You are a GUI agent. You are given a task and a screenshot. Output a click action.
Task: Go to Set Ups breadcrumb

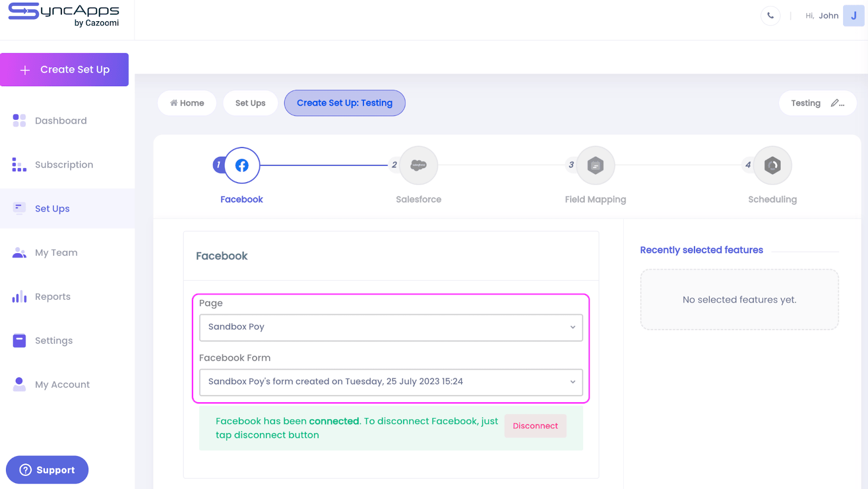(251, 103)
